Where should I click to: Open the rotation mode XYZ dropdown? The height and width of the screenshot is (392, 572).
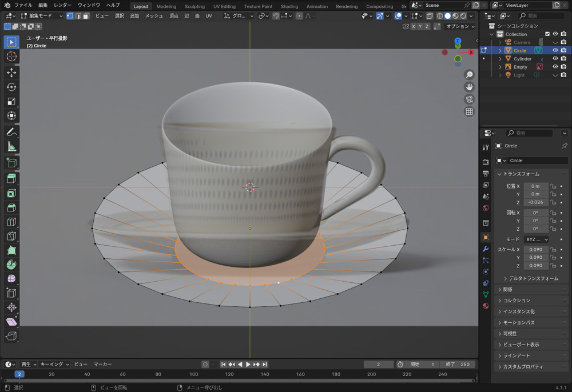point(537,239)
